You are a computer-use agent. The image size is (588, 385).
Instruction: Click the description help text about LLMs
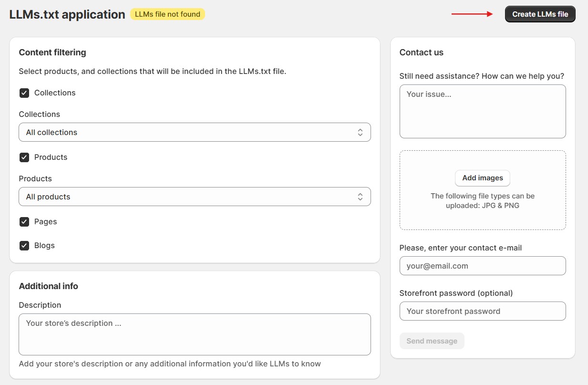pyautogui.click(x=170, y=364)
